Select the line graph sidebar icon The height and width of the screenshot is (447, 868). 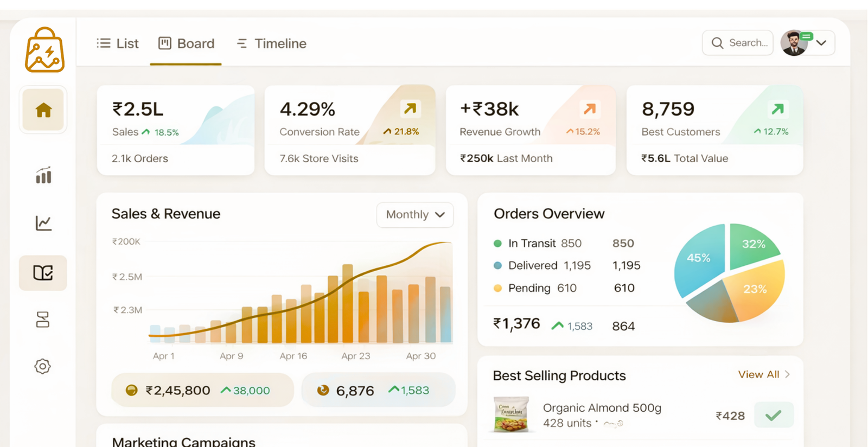coord(43,223)
